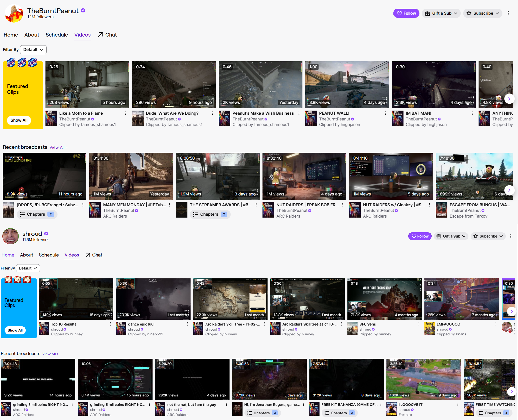
Task: Click Show All in yellow Featured Clips card
Action: pos(19,120)
